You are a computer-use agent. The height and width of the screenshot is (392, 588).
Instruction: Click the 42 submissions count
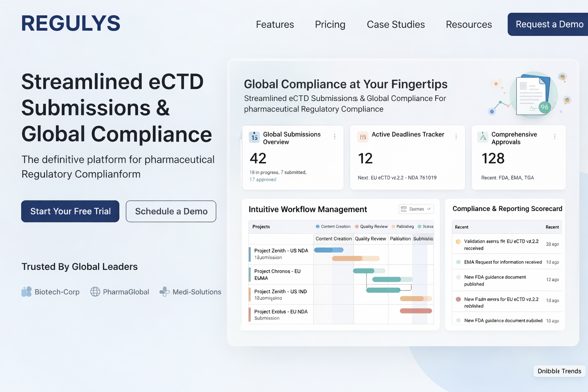tap(258, 158)
